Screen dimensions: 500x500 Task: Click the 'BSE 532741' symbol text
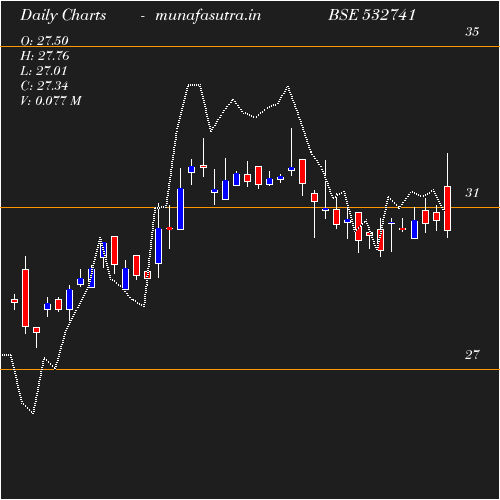[x=372, y=15]
